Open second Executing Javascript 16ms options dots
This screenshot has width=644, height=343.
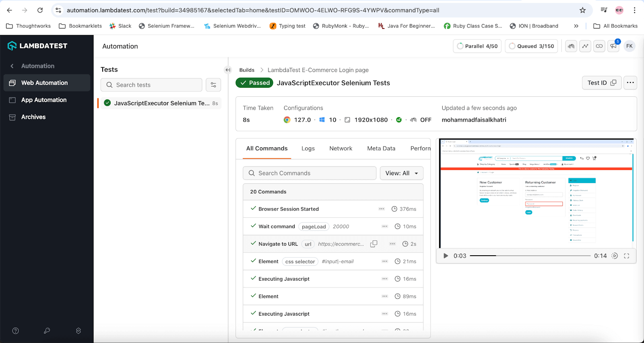tap(385, 314)
